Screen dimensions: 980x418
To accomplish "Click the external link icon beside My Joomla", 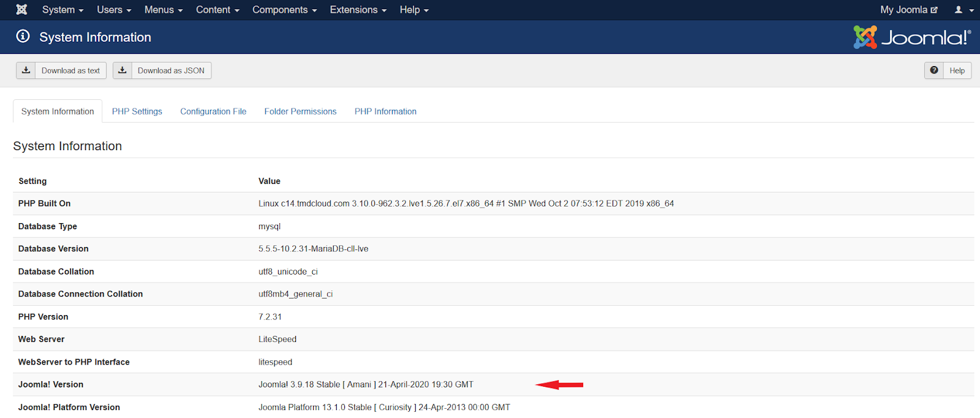I will tap(934, 10).
